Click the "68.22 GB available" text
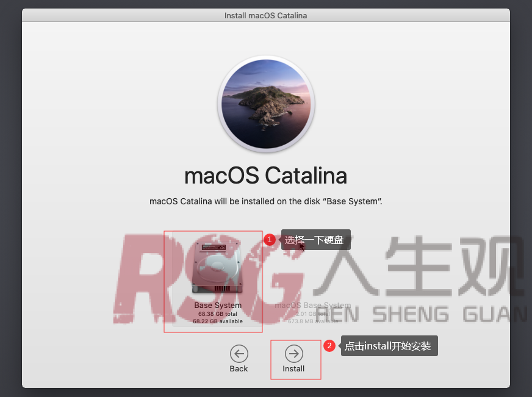 [218, 321]
